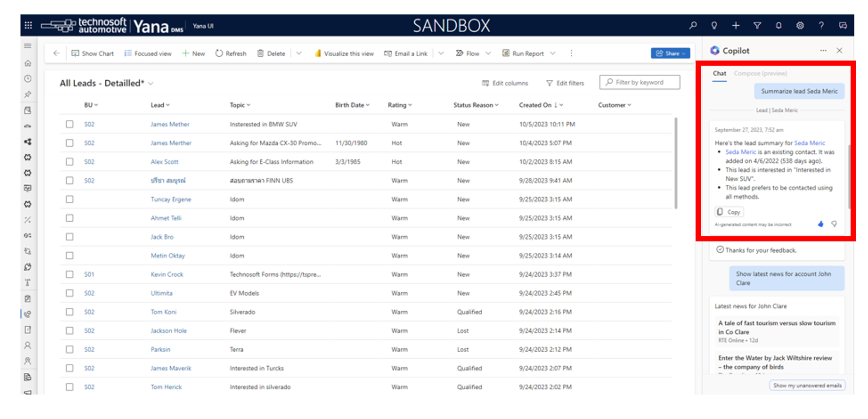Open the settings gear icon
Image resolution: width=868 pixels, height=419 pixels.
coord(800,25)
